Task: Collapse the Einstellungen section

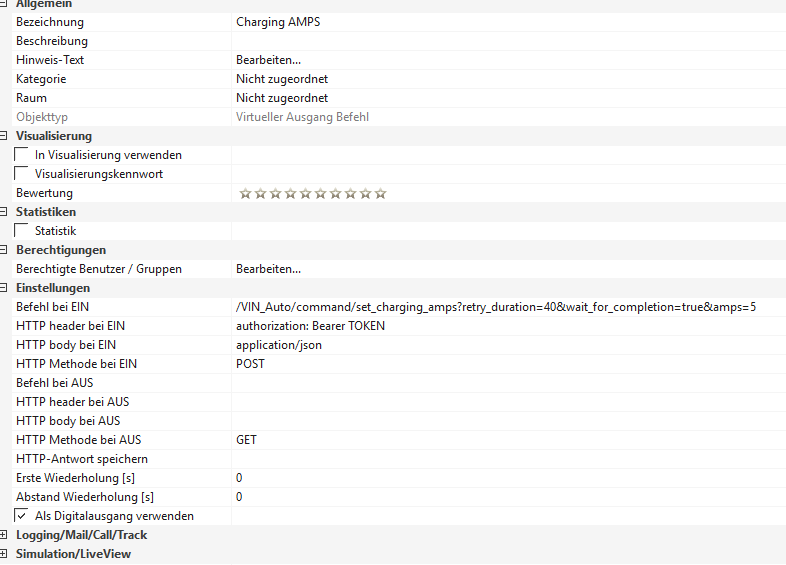Action: [3, 288]
